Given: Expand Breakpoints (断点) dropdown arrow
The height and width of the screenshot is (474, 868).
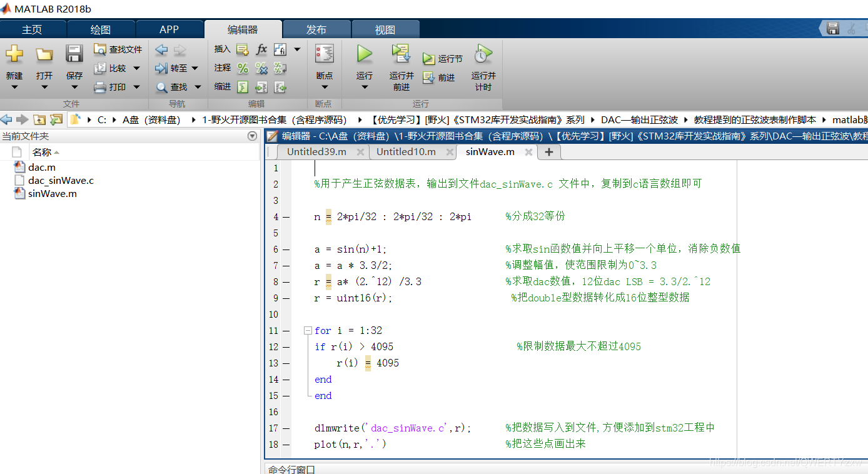Looking at the screenshot, I should coord(325,88).
